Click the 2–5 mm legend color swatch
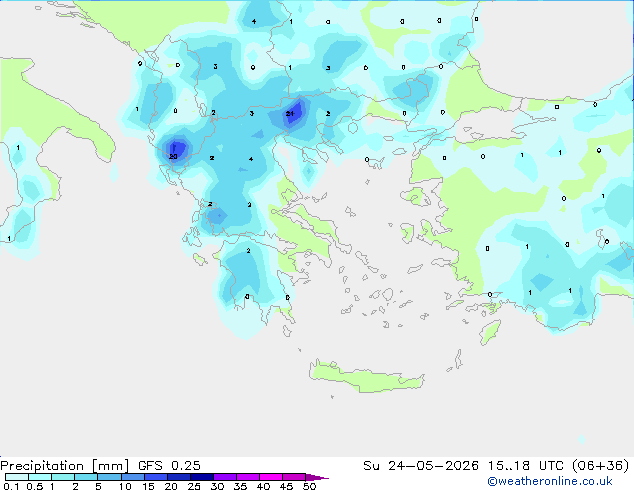This screenshot has width=634, height=490. [x=86, y=477]
